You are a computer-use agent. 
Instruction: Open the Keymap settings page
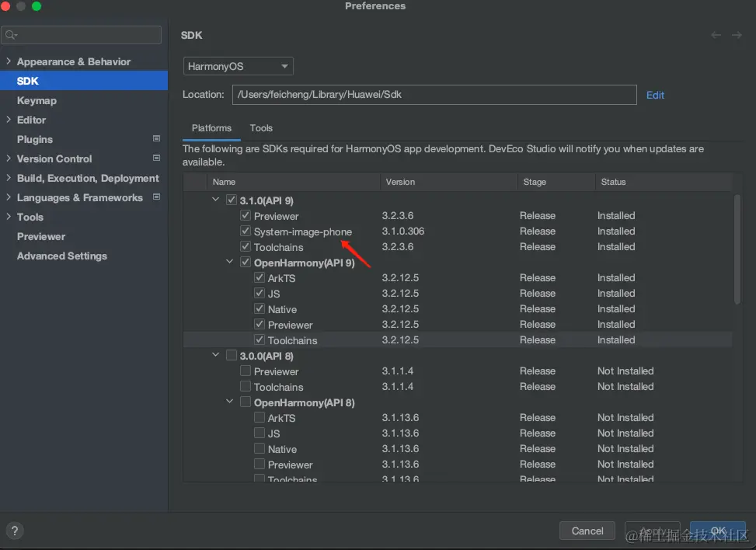point(37,100)
